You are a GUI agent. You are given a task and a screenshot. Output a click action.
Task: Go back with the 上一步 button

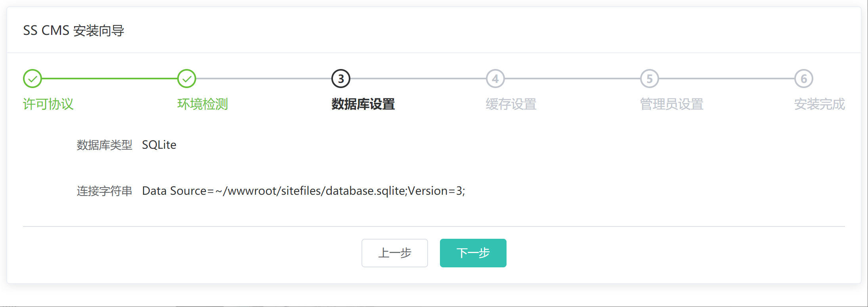[x=394, y=253]
